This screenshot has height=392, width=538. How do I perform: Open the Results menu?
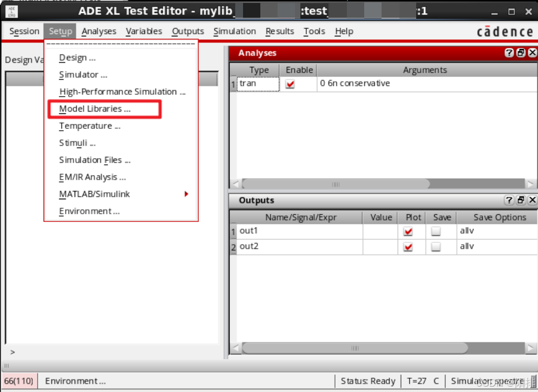(279, 31)
